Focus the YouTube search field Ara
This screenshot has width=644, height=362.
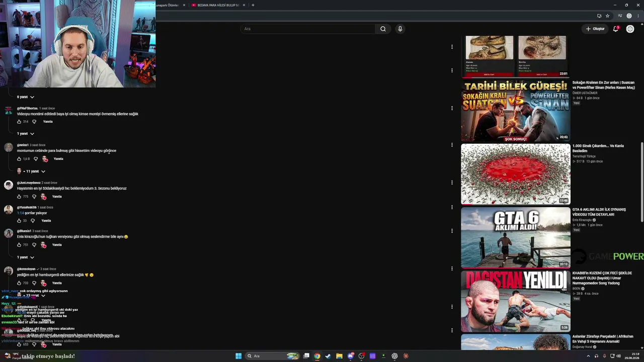[307, 29]
